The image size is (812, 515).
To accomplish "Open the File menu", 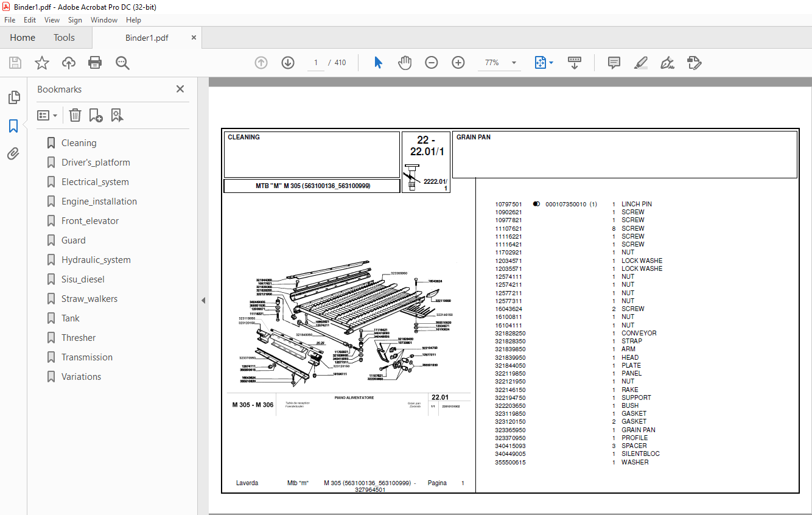I will point(10,20).
